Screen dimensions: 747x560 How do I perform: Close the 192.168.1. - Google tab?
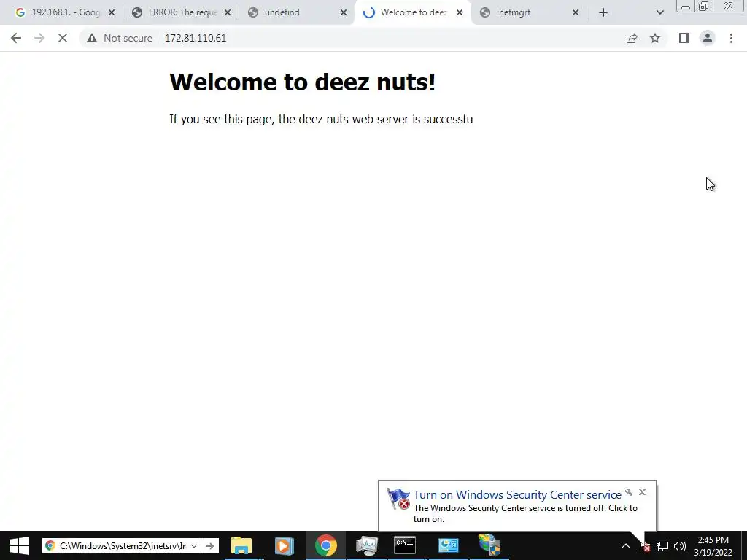click(x=112, y=13)
